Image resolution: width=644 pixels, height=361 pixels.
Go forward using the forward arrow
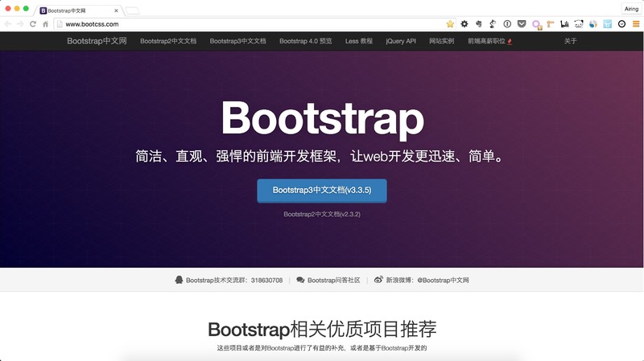[20, 24]
